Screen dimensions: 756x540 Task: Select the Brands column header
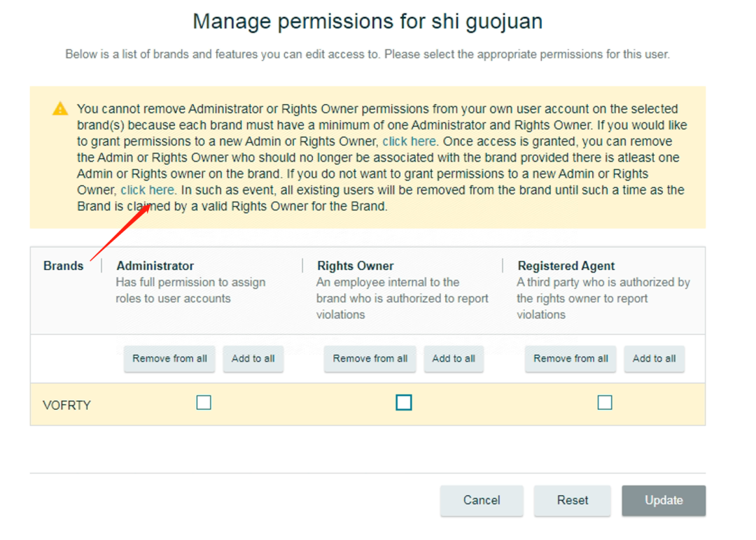point(63,266)
